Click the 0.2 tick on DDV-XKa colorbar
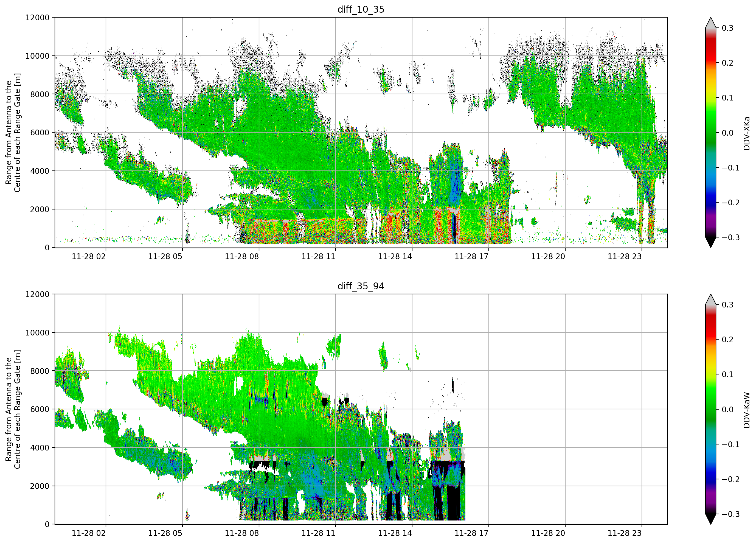Viewport: 756px width, 543px height. tap(728, 63)
